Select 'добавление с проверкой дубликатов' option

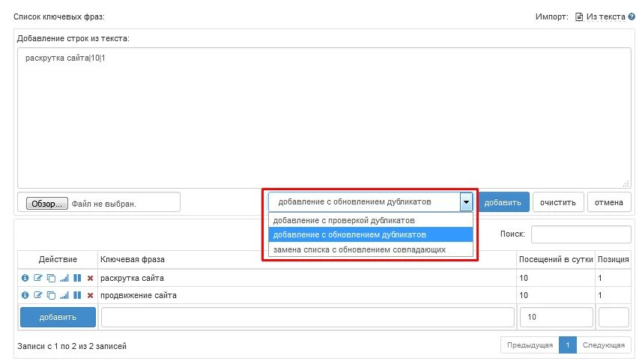(x=344, y=220)
